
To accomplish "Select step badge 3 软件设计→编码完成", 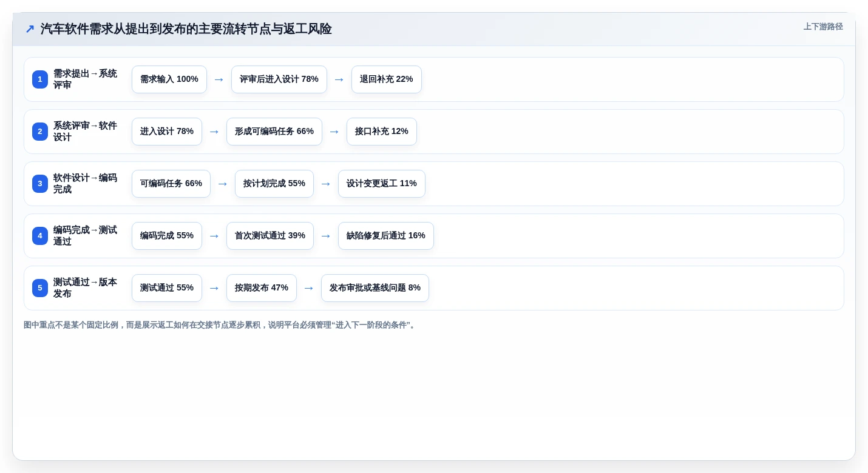I will coord(40,184).
